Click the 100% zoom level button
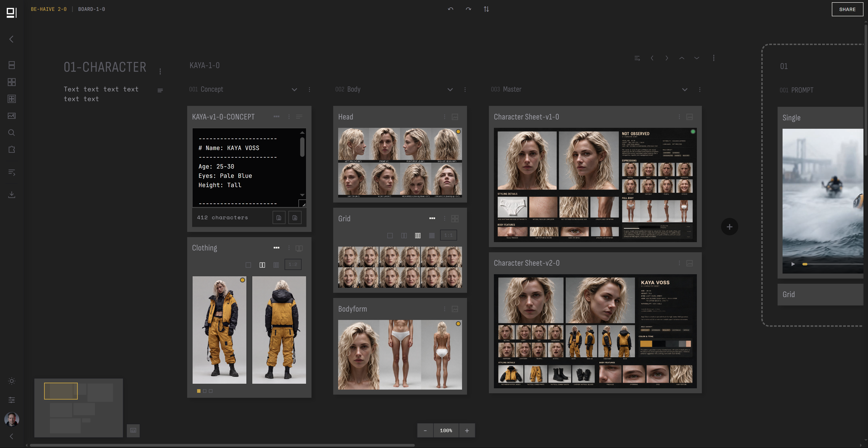Viewport: 868px width, 448px height. pos(446,431)
